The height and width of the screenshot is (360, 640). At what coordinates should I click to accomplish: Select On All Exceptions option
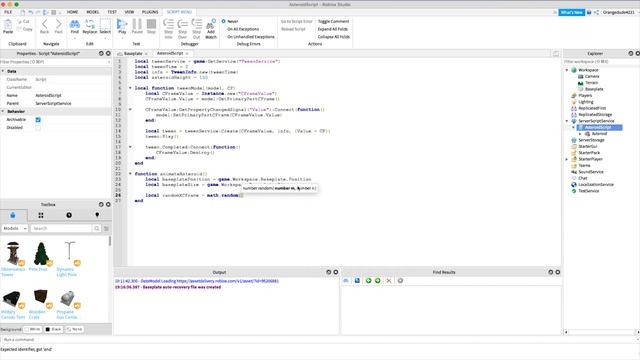[x=241, y=29]
